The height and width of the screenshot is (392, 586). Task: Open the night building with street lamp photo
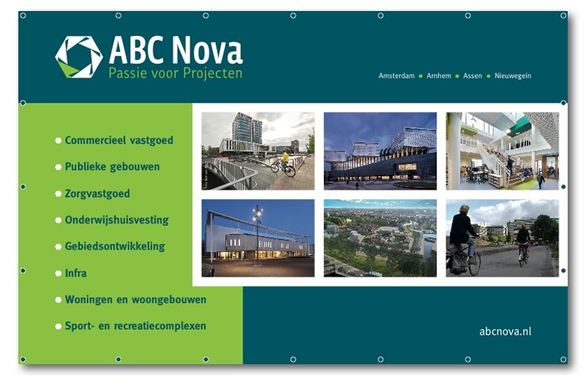258,238
